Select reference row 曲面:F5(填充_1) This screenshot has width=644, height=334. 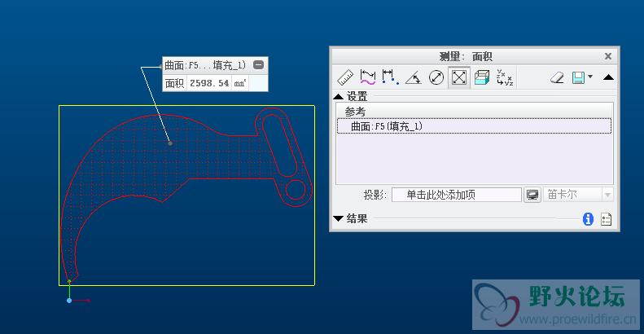(475, 126)
